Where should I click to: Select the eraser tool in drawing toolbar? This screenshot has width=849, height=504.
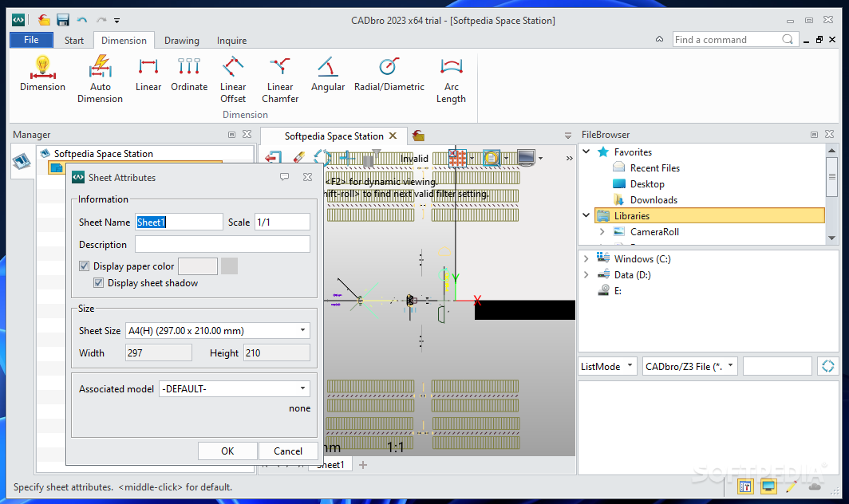point(299,158)
